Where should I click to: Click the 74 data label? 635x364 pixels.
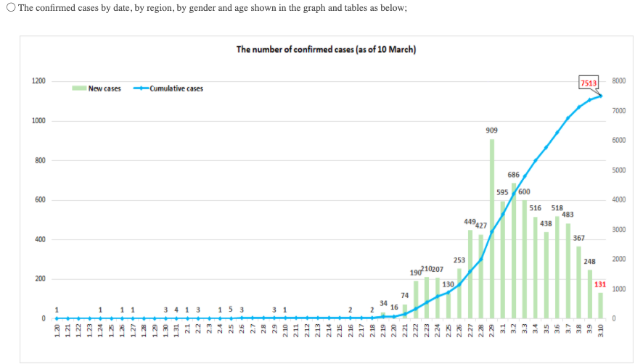(404, 296)
